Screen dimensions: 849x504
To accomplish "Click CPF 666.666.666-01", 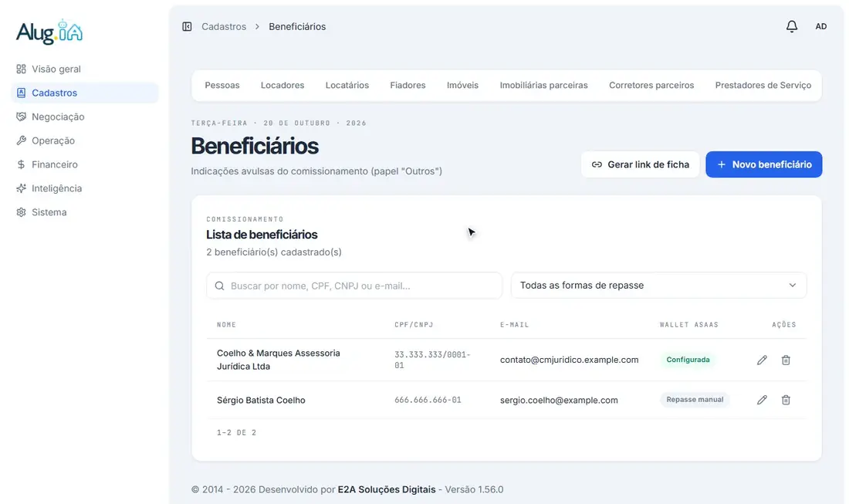I will click(428, 400).
